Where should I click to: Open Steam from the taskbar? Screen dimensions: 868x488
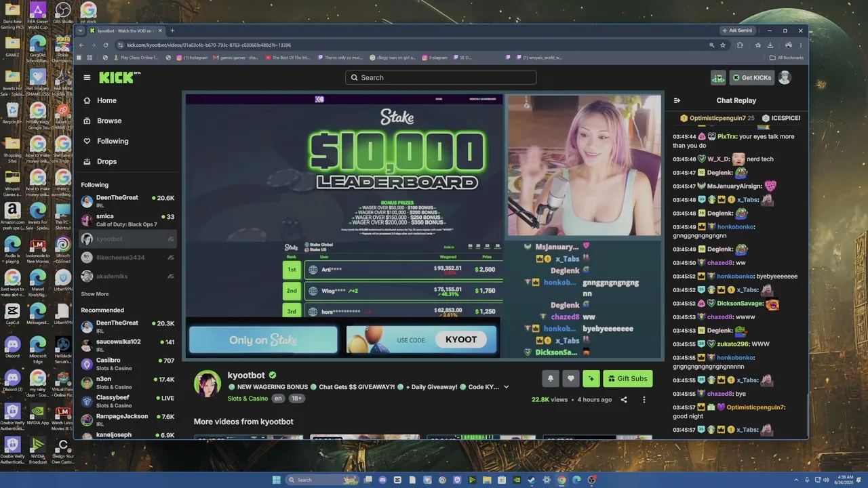[532, 480]
